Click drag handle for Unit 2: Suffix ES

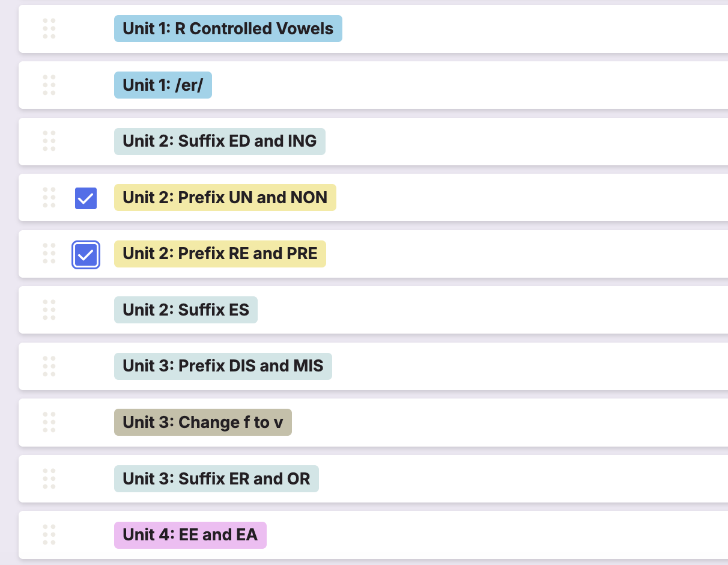click(x=49, y=310)
